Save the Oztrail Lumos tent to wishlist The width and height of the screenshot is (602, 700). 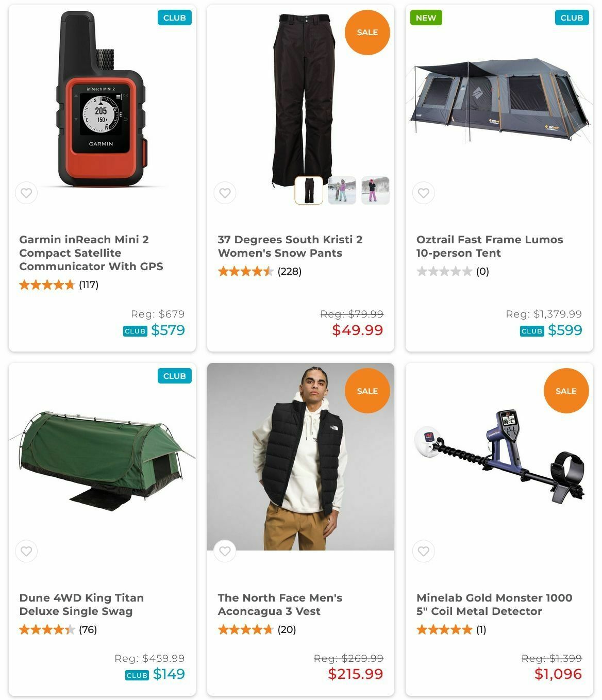click(424, 193)
